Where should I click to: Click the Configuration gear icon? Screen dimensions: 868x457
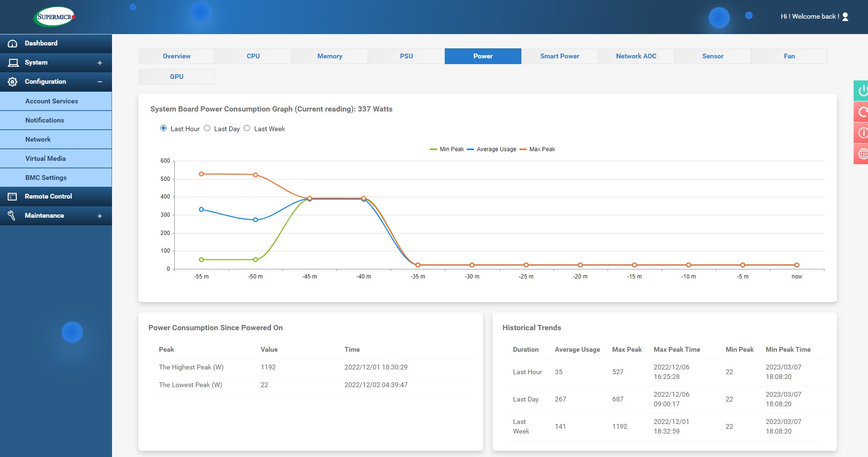tap(12, 82)
